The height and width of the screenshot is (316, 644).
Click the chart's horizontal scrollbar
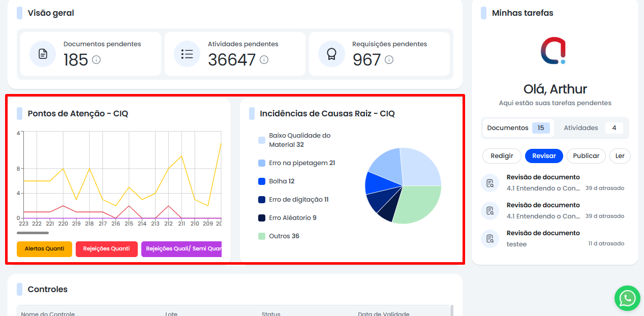[33, 233]
